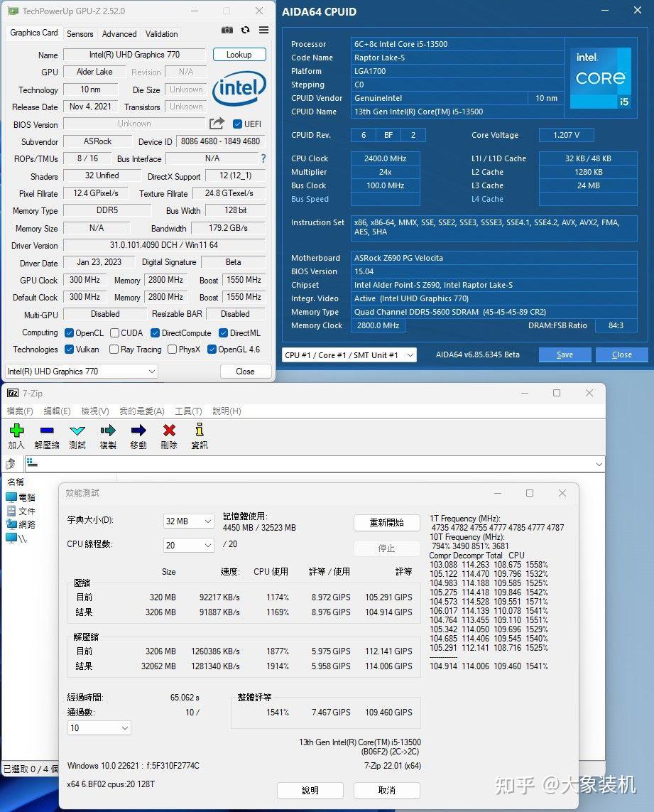The height and width of the screenshot is (812, 654).
Task: Open the Intel UHD Graphics 770 GPU dropdown
Action: click(x=81, y=372)
